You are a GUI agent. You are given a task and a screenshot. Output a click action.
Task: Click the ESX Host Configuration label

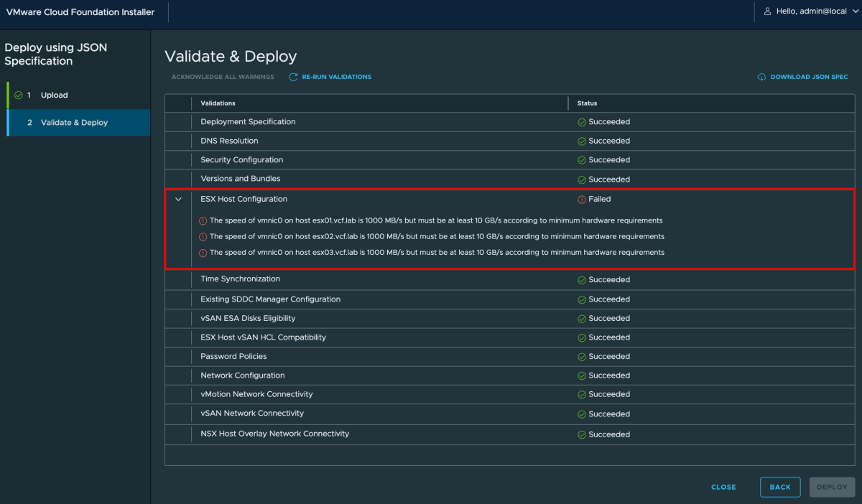244,199
